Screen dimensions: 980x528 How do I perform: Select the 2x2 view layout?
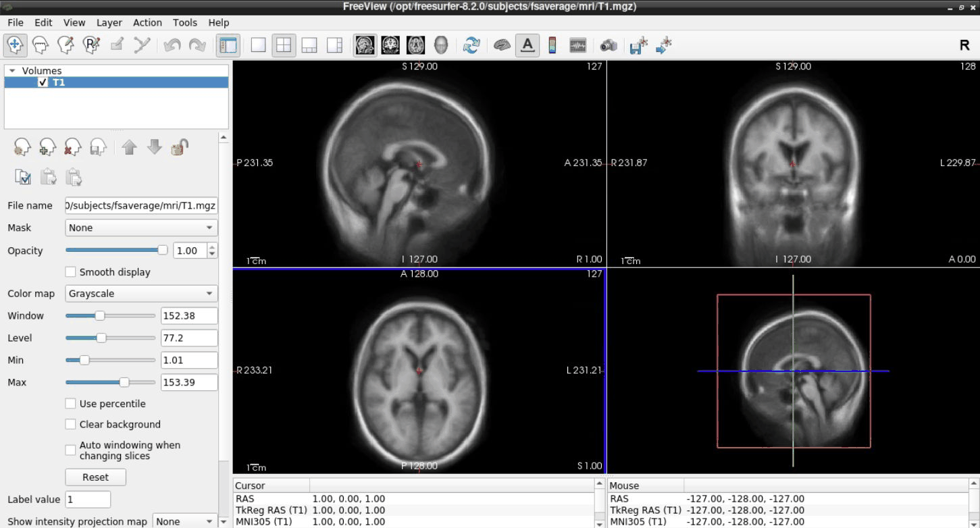click(284, 45)
